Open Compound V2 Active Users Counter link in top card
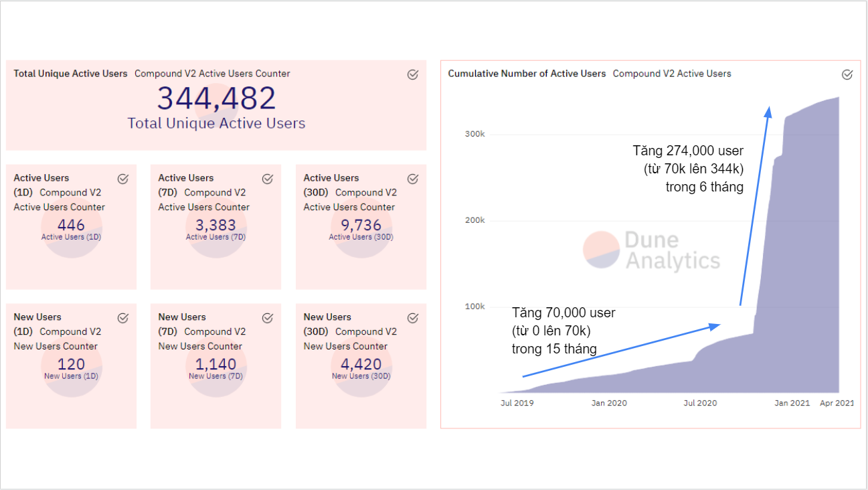Screen dimensions: 868x490 212,74
